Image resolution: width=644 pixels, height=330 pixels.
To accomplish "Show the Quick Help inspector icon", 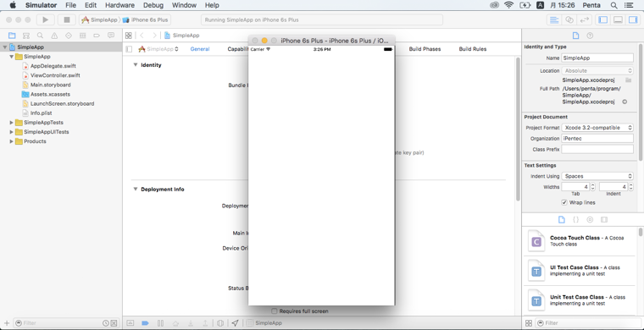I will pos(590,36).
